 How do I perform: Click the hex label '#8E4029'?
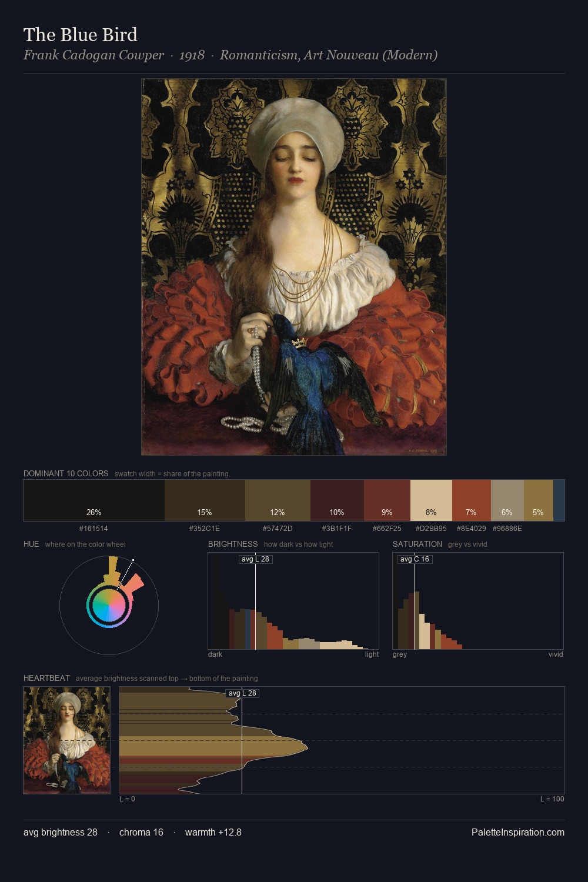(x=472, y=528)
